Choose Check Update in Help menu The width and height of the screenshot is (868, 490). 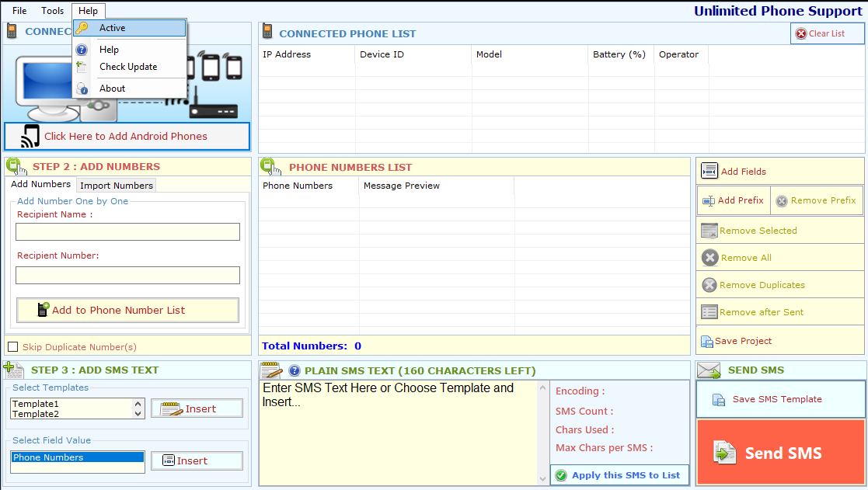(128, 67)
